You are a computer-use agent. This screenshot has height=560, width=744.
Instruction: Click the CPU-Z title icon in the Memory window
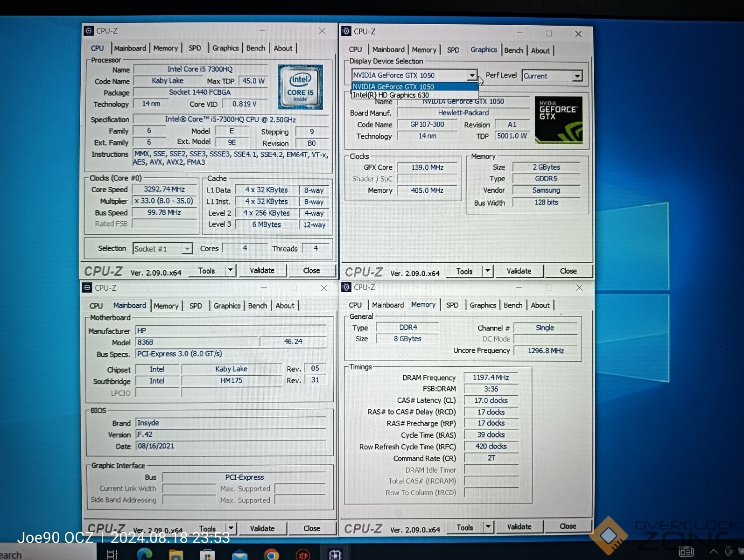pos(346,287)
